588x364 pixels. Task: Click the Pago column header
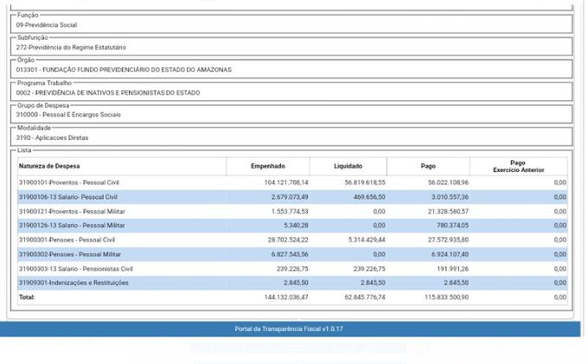(428, 166)
